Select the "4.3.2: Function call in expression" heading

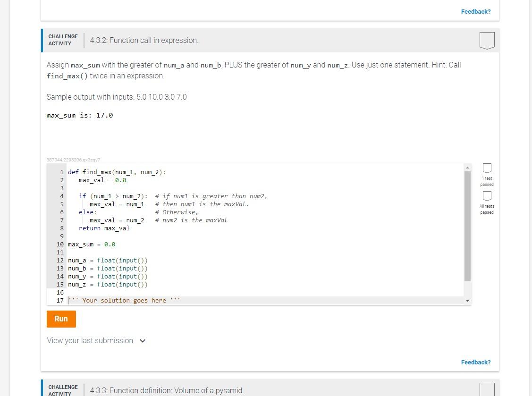click(x=144, y=40)
